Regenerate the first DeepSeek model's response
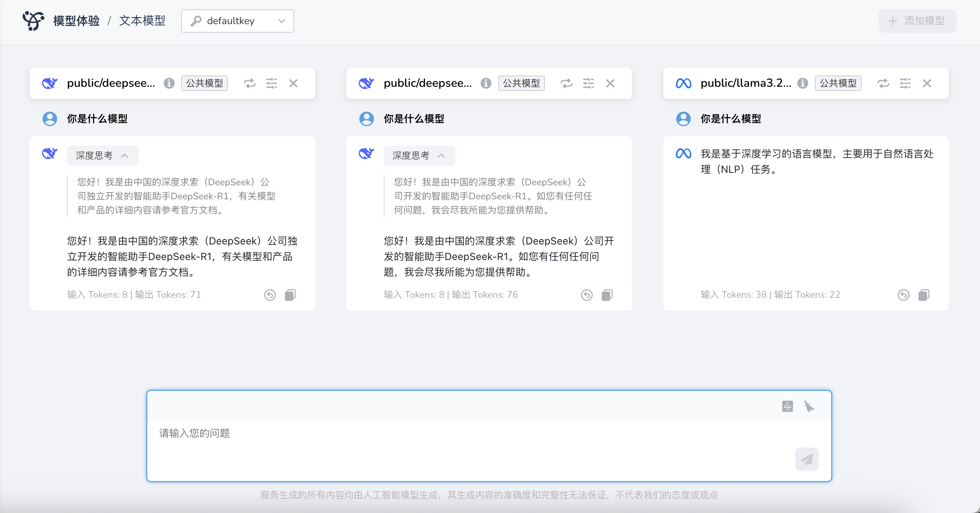This screenshot has width=980, height=513. point(250,83)
